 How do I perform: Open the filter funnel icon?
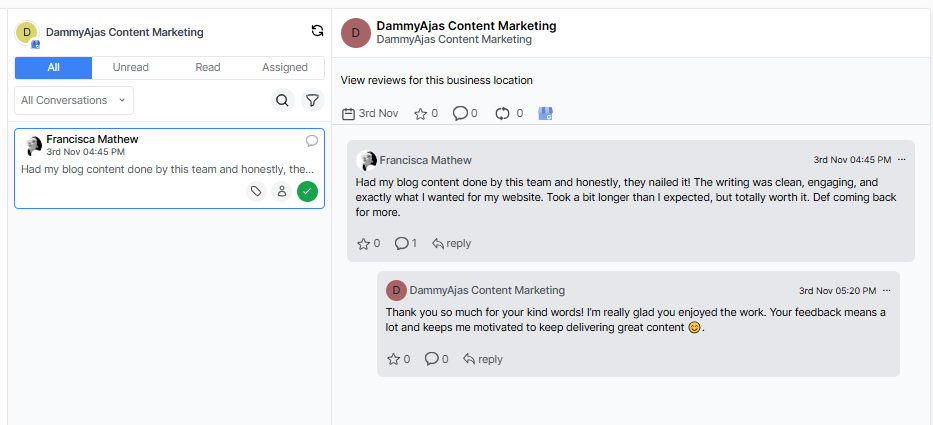313,100
